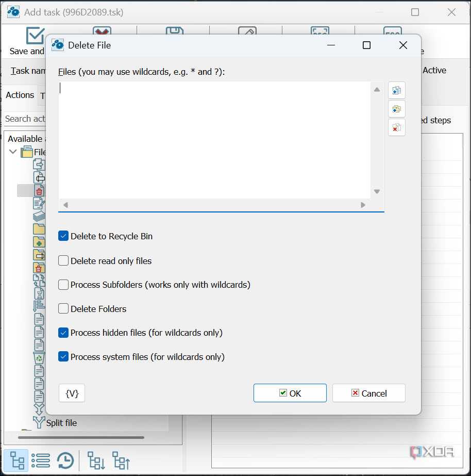
Task: Select the edit file pencil icon in tree
Action: click(x=39, y=203)
